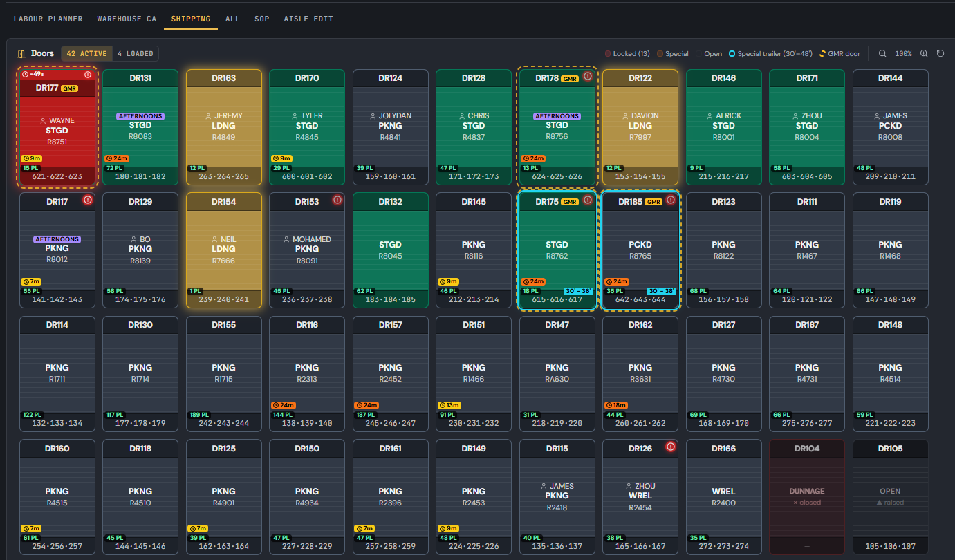The image size is (955, 560).
Task: Click lane numbers 209·210·211 on DR144
Action: pos(890,177)
